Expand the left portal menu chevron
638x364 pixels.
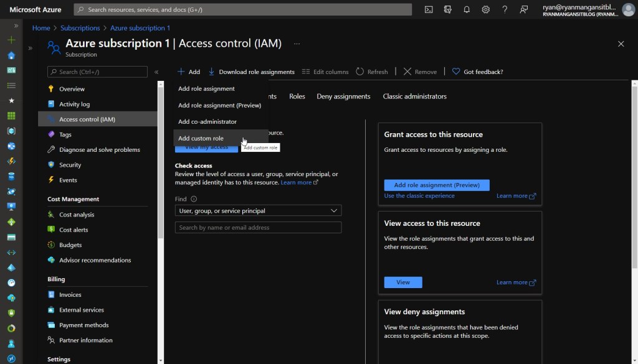coord(16,26)
